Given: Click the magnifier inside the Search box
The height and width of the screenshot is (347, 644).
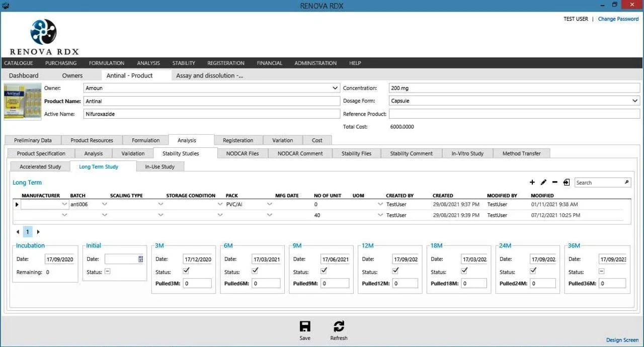Looking at the screenshot, I should coord(625,182).
